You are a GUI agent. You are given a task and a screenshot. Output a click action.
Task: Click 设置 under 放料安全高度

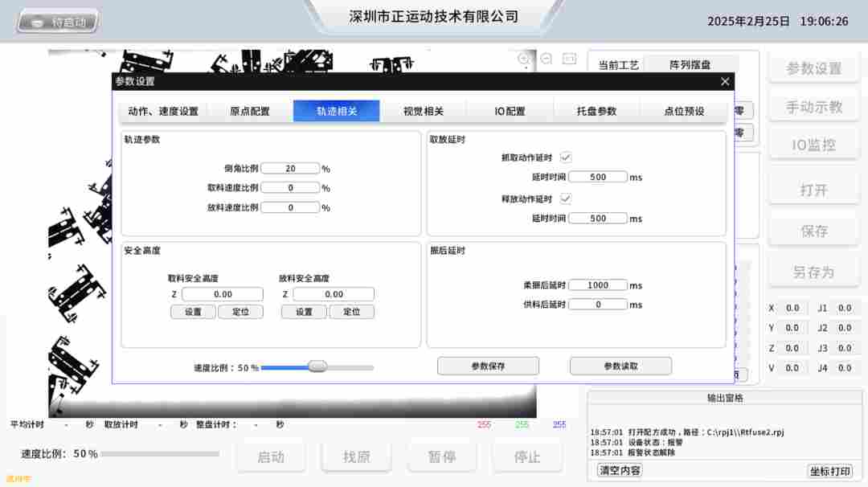coord(304,312)
